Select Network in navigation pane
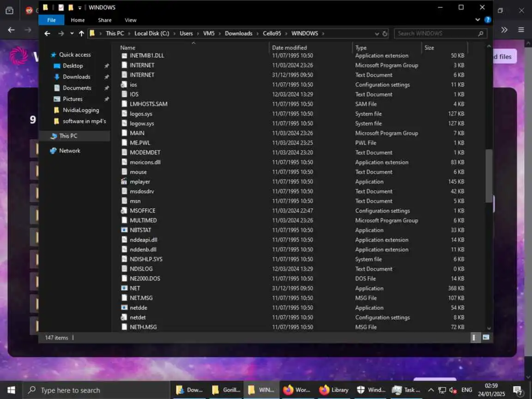This screenshot has width=532, height=399. tap(70, 151)
